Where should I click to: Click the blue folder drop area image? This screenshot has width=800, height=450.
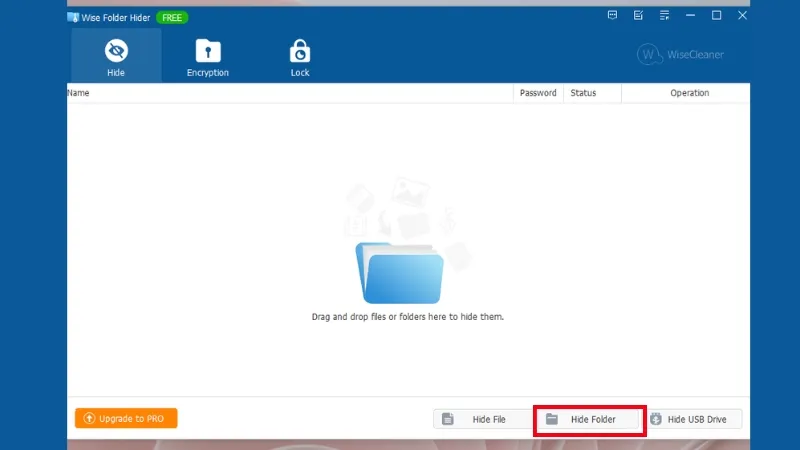point(399,272)
